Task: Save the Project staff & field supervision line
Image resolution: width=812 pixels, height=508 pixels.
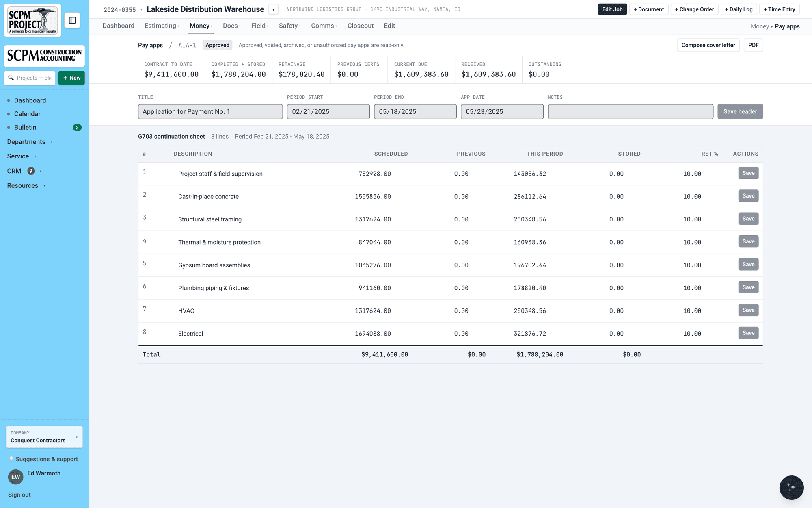Action: [x=748, y=173]
